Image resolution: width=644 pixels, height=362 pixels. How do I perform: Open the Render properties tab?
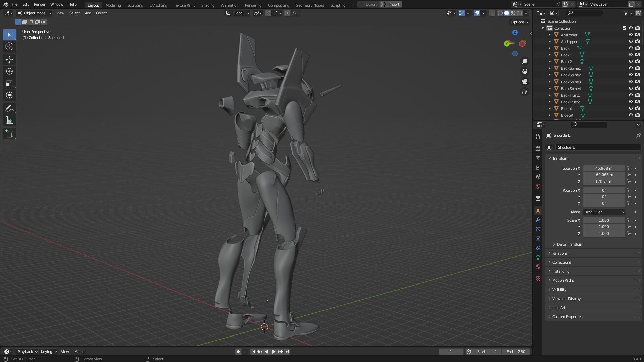(538, 148)
